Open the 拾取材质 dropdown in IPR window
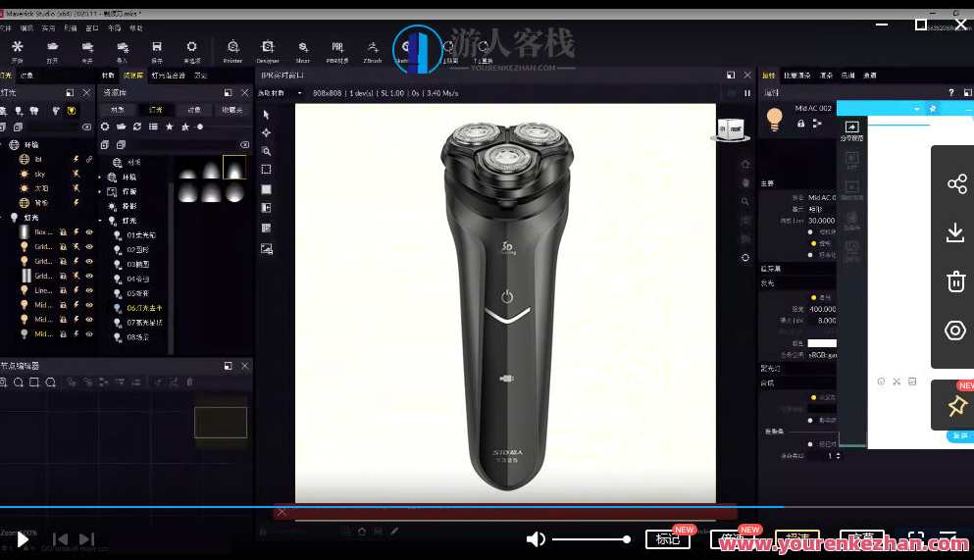This screenshot has height=560, width=974. [x=280, y=93]
